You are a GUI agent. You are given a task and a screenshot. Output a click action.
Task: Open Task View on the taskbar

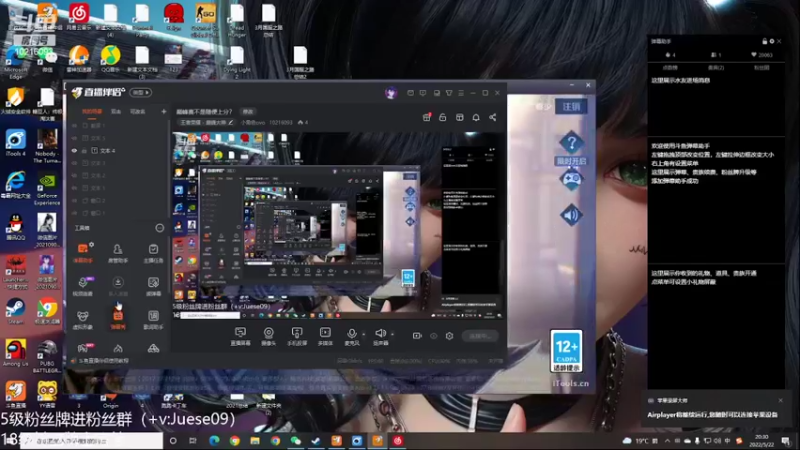(x=193, y=441)
